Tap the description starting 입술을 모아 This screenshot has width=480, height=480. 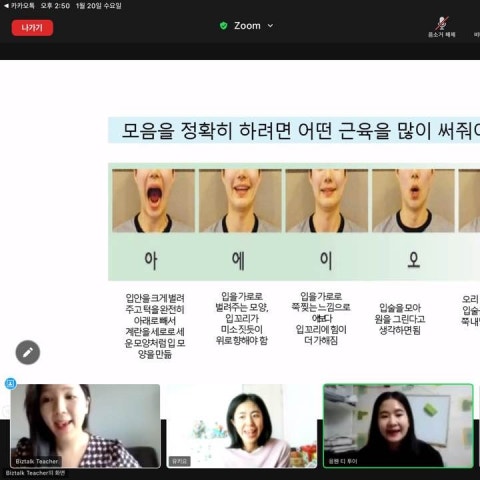point(400,319)
